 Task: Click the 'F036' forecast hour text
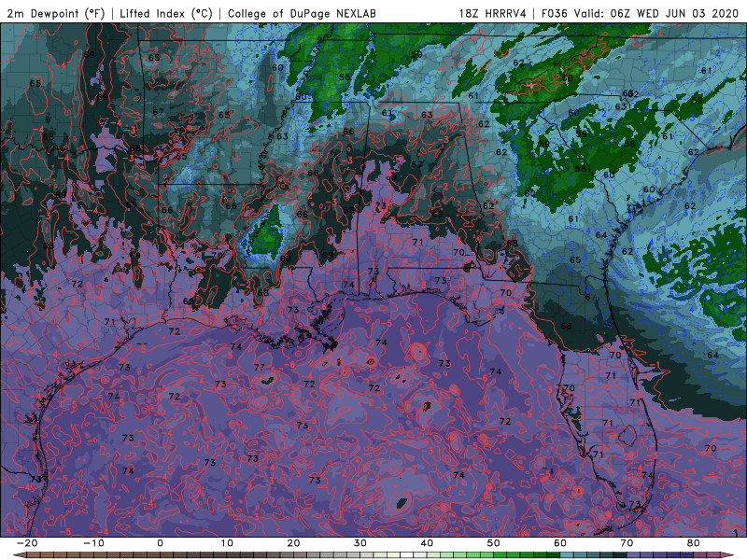555,13
